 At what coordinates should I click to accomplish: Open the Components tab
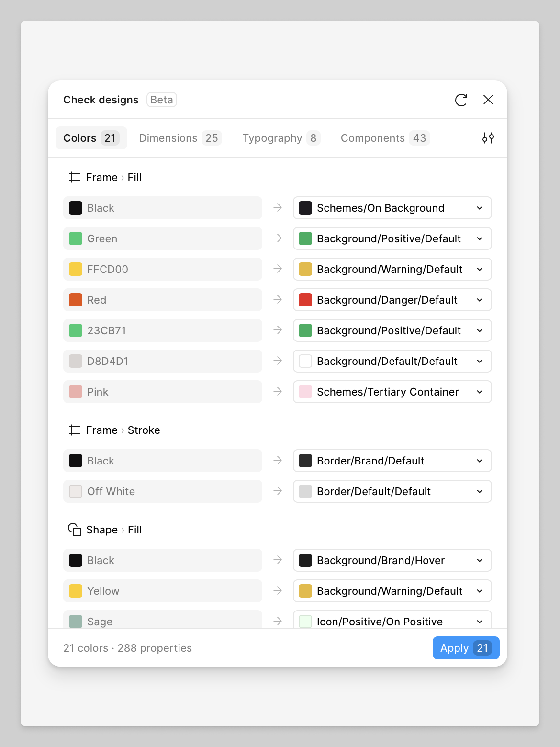(384, 138)
